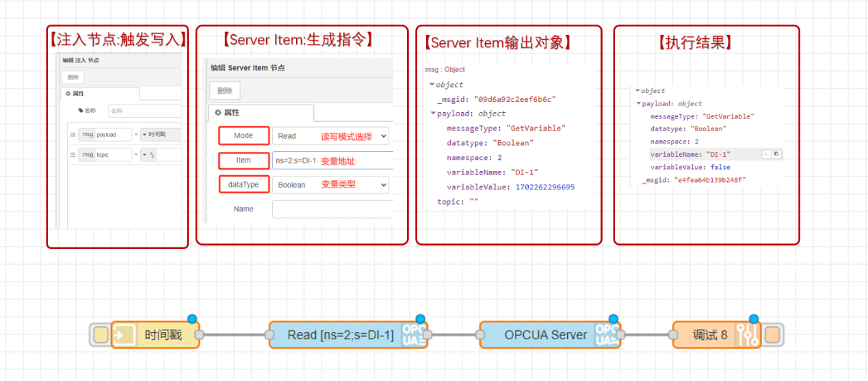This screenshot has height=381, width=868.
Task: Click the OPC UA icon on OPCUA Server node
Action: point(607,335)
